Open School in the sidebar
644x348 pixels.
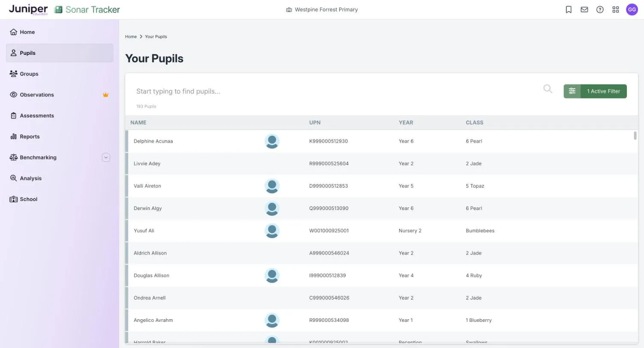pos(60,199)
